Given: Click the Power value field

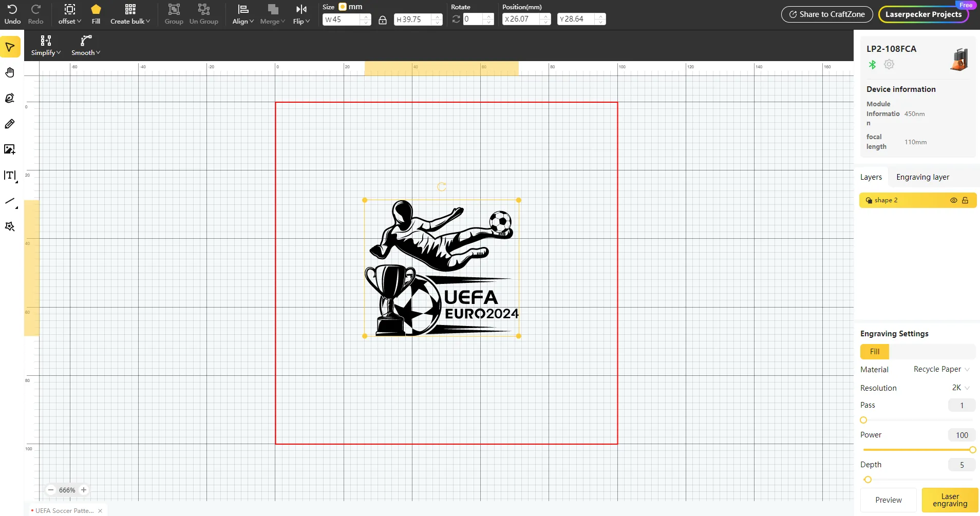Looking at the screenshot, I should [x=962, y=435].
